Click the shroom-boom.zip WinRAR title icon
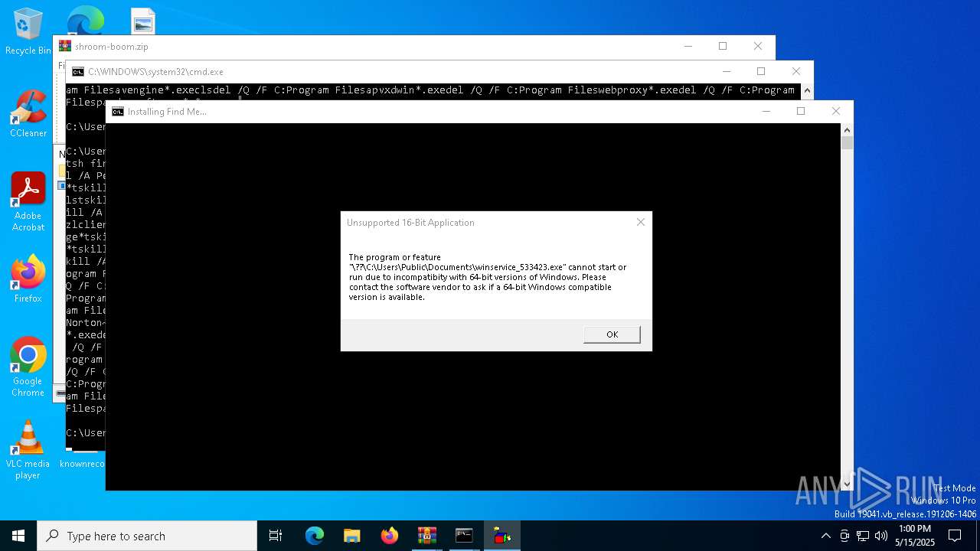 [x=65, y=46]
